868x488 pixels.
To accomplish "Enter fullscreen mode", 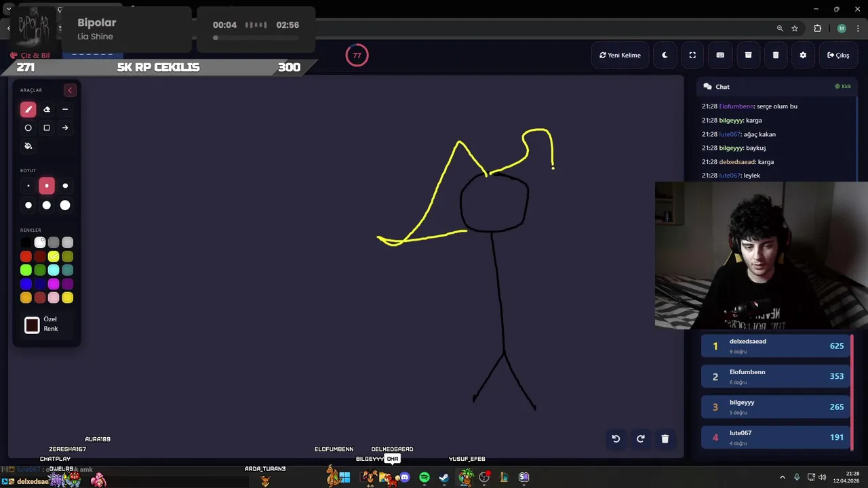I will [x=692, y=55].
